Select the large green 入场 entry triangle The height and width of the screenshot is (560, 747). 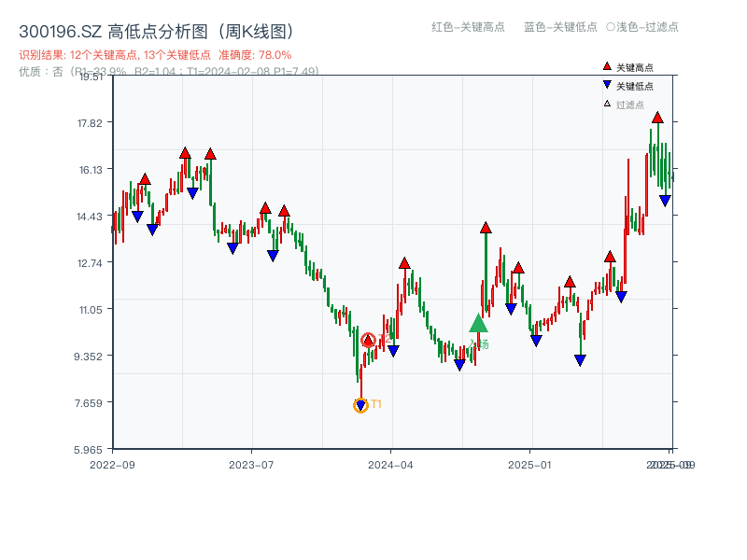tap(478, 323)
